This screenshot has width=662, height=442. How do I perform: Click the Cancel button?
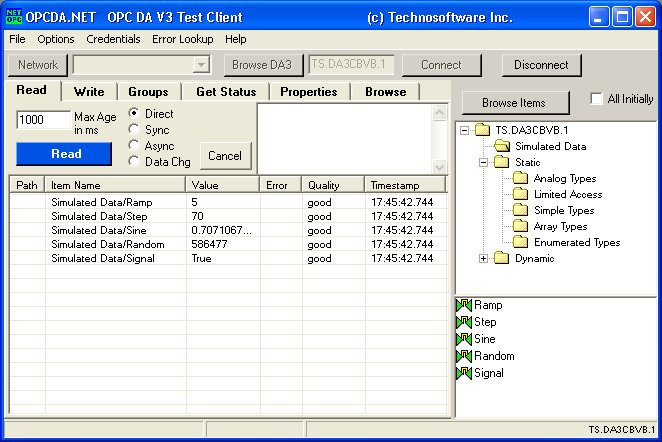225,156
